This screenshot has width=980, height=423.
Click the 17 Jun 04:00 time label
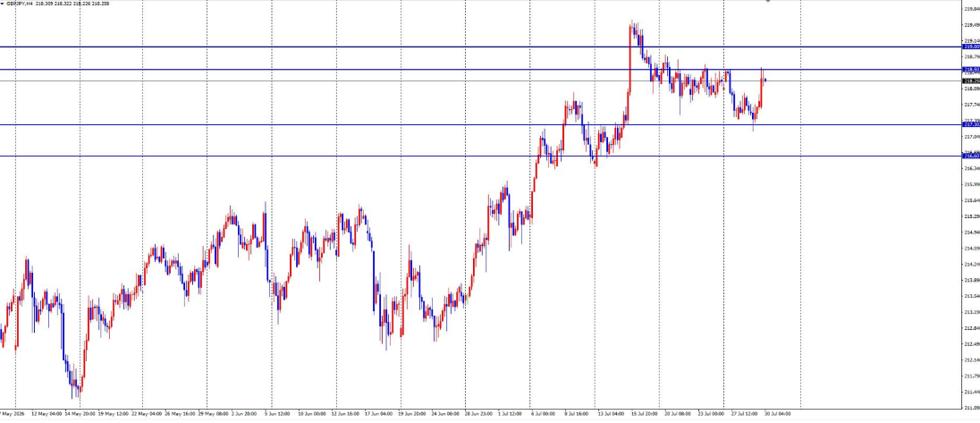(379, 414)
